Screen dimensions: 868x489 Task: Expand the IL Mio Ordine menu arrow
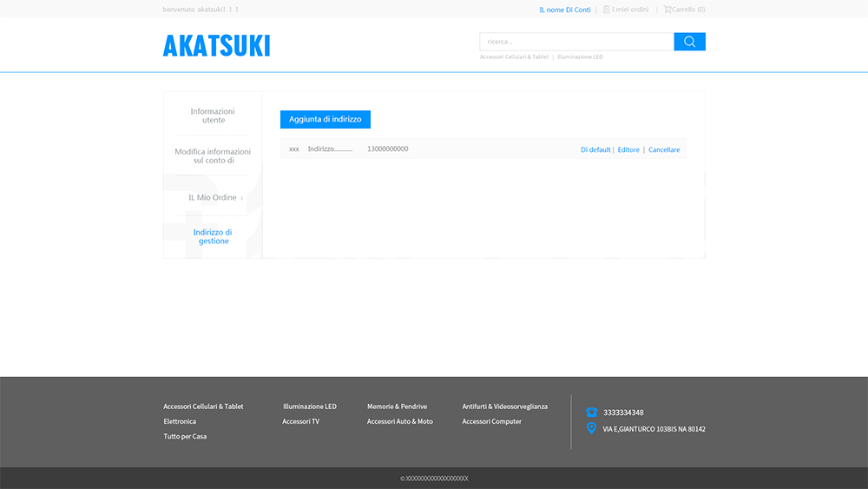[242, 198]
